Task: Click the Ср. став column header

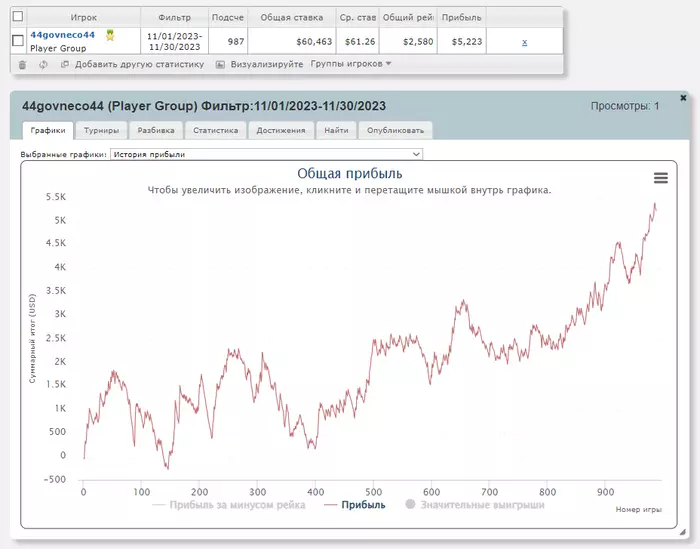Action: coord(358,17)
